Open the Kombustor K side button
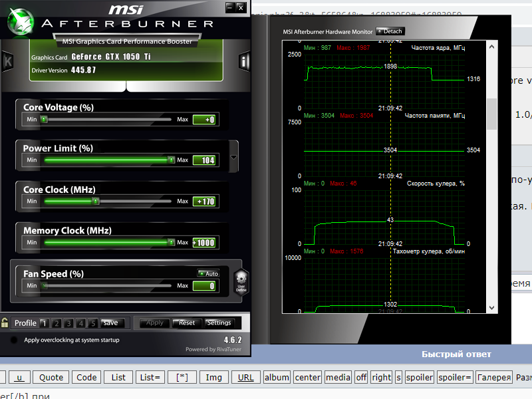 7,61
